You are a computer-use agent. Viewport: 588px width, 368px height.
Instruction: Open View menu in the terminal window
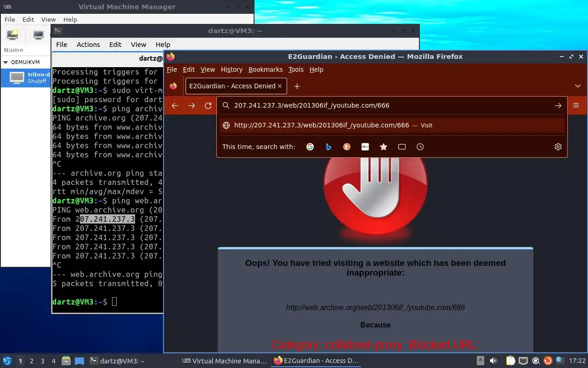click(x=138, y=45)
